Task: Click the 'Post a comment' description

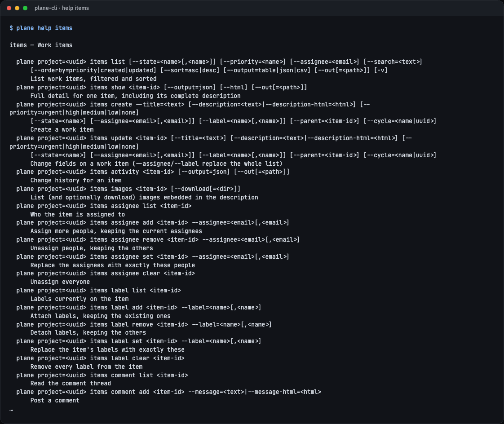Action: (55, 401)
